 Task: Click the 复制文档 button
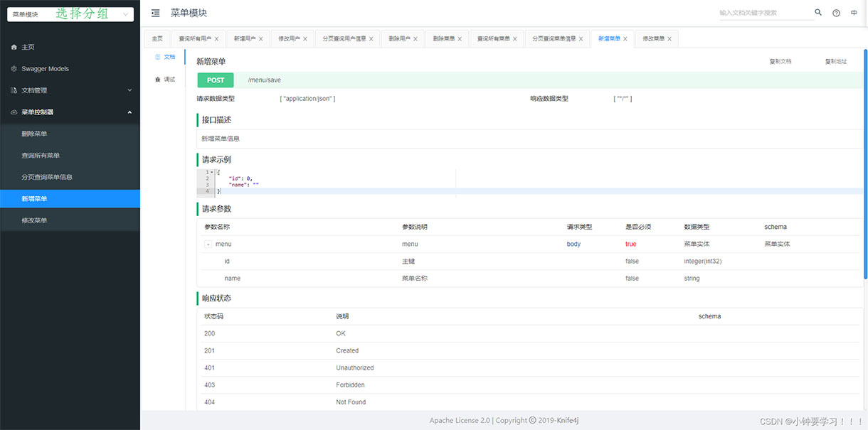tap(780, 62)
